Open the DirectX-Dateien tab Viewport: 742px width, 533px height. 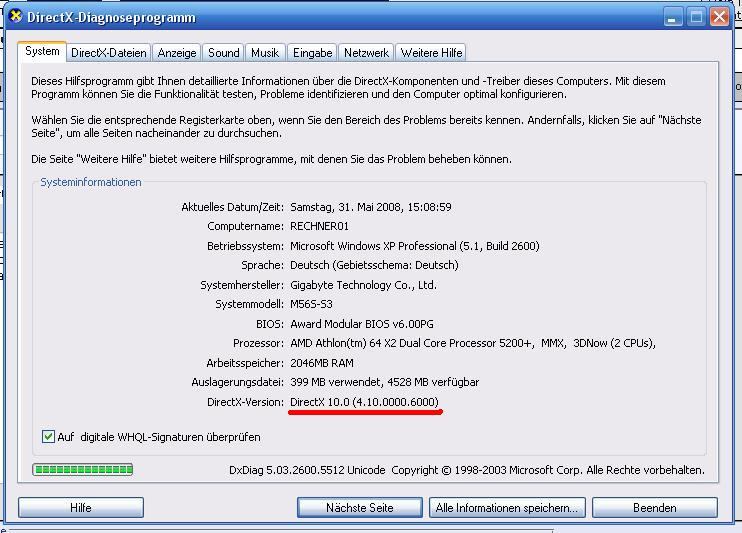(108, 53)
